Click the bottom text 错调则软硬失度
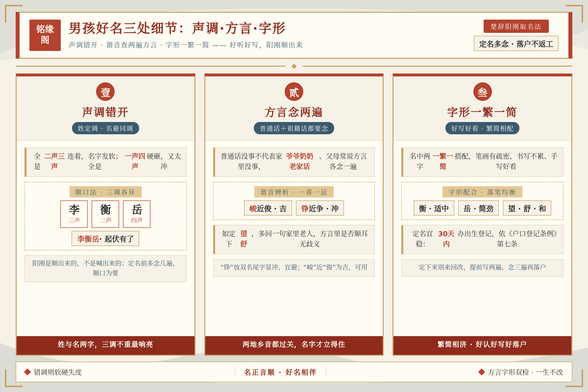The image size is (588, 392). pyautogui.click(x=58, y=372)
